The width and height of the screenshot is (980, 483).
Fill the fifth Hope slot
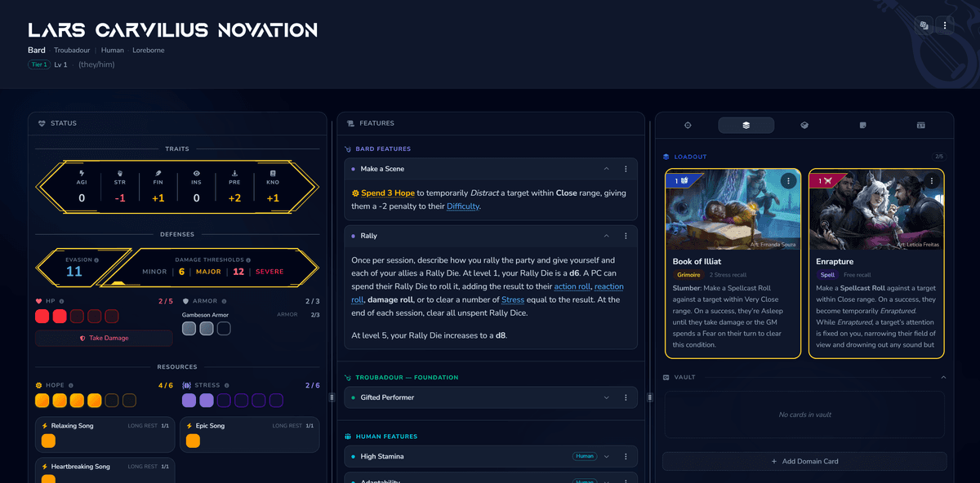coord(112,401)
